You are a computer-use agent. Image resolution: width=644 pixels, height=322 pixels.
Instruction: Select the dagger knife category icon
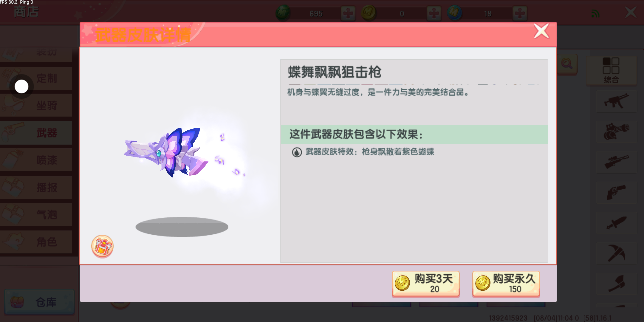click(x=617, y=223)
